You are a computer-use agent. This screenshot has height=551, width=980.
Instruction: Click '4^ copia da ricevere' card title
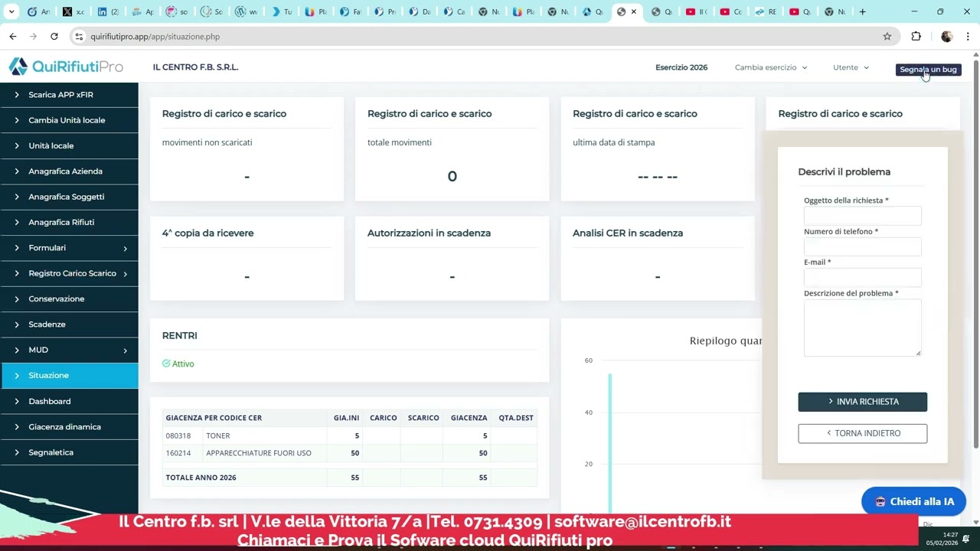(x=207, y=233)
